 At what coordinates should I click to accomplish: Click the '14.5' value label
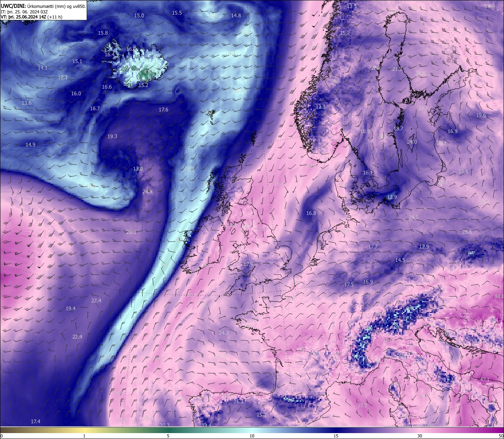click(x=400, y=260)
